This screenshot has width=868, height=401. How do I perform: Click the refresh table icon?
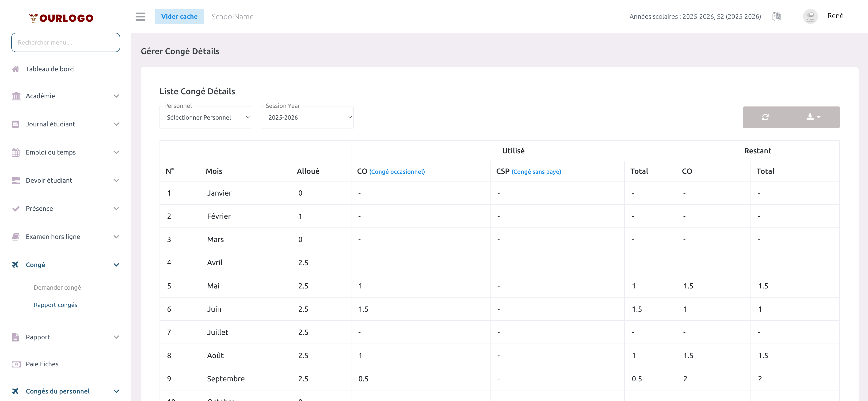(x=765, y=117)
